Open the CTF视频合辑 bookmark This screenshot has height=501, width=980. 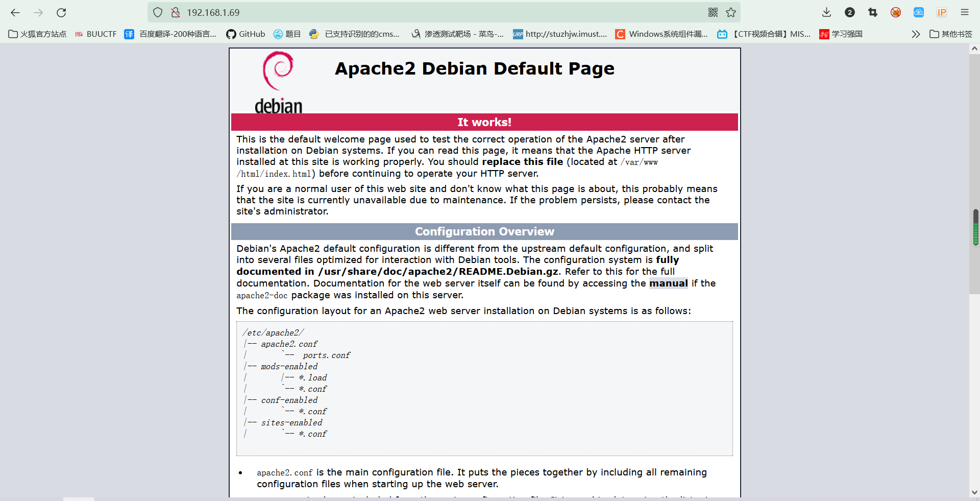[x=764, y=34]
